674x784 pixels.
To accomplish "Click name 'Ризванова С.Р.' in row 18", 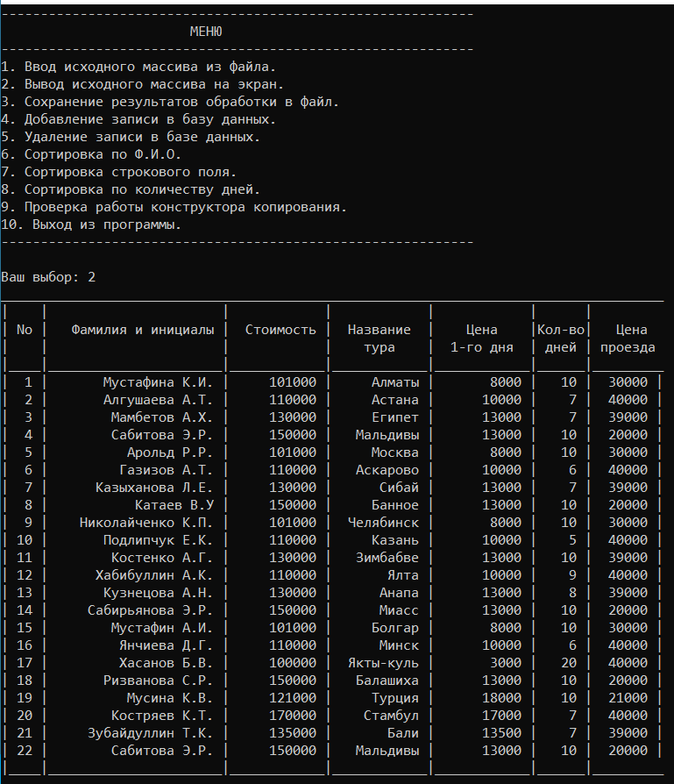I will click(x=158, y=680).
